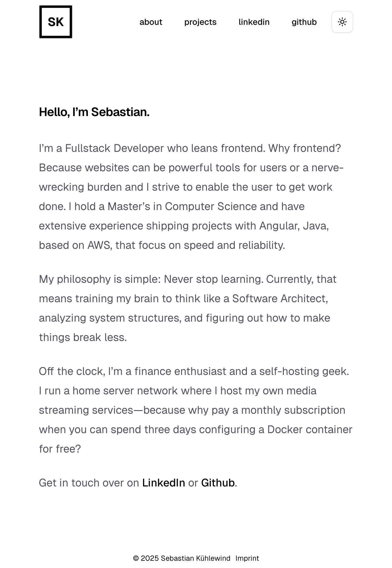This screenshot has width=392, height=568.
Task: Click the © 2025 Sebastian Kühlewind footer text
Action: tap(181, 558)
